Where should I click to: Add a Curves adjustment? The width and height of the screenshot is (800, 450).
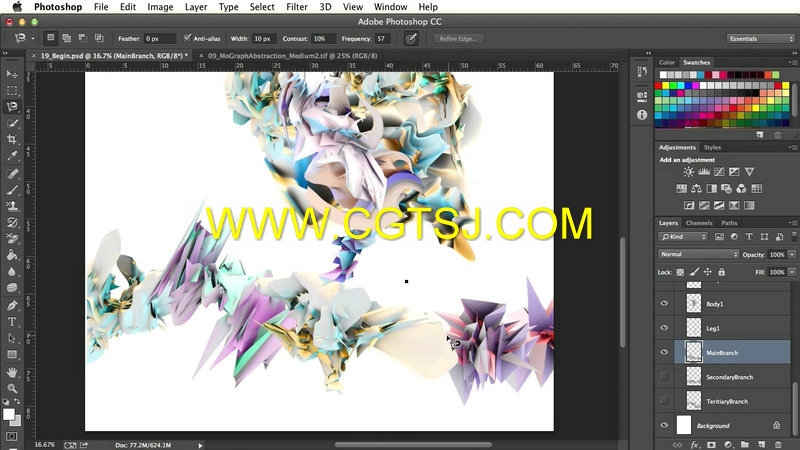pos(719,172)
